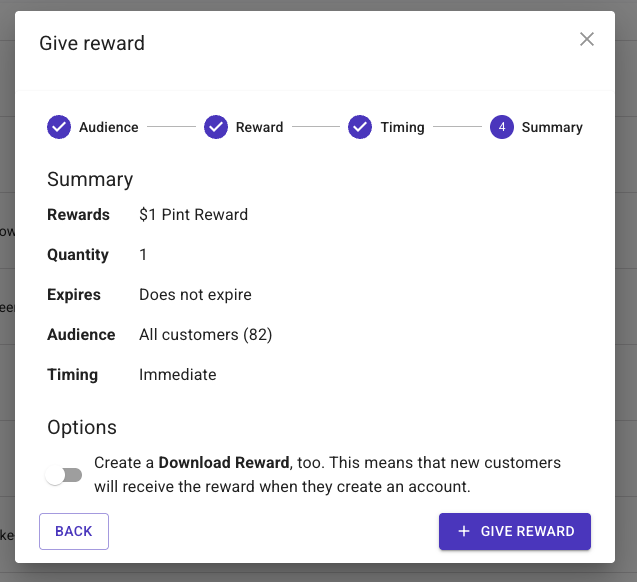This screenshot has height=582, width=637.
Task: Confirm with the GIVE REWARD button text
Action: [528, 531]
